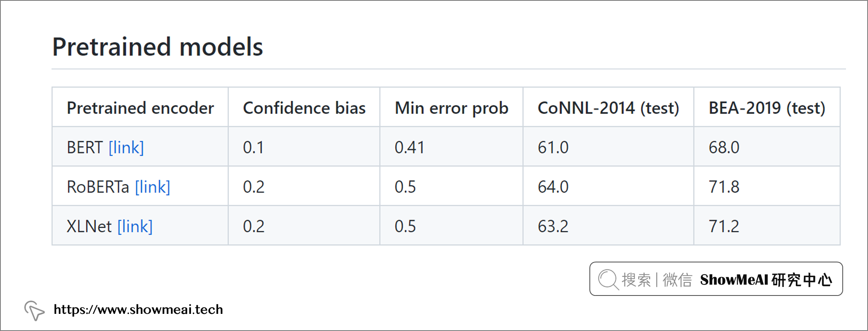Open the showmeai.tech URL

click(138, 310)
